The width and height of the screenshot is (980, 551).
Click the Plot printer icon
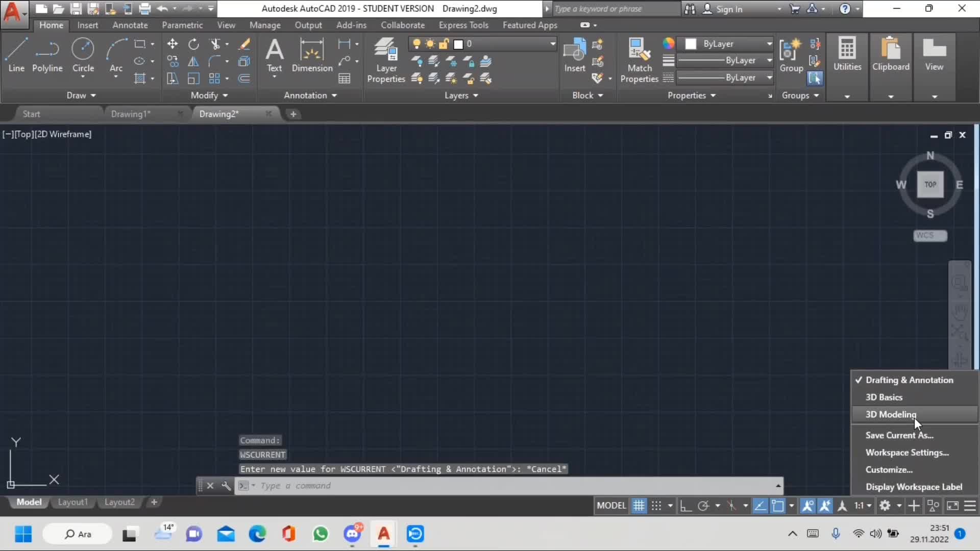pyautogui.click(x=144, y=9)
